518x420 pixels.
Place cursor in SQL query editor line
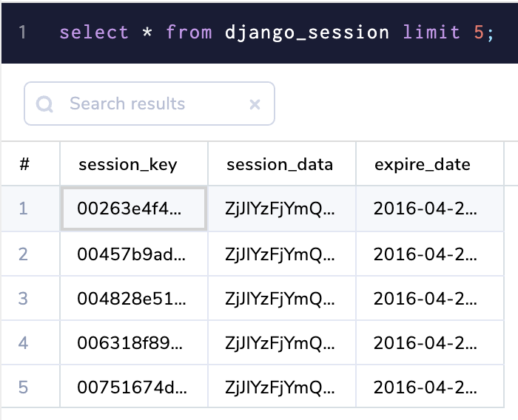coord(296,33)
